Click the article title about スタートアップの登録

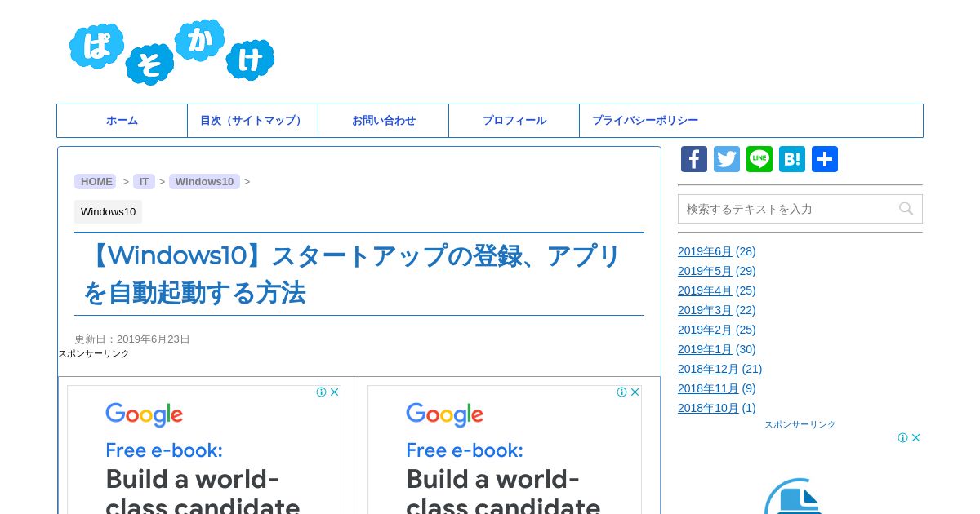[353, 274]
